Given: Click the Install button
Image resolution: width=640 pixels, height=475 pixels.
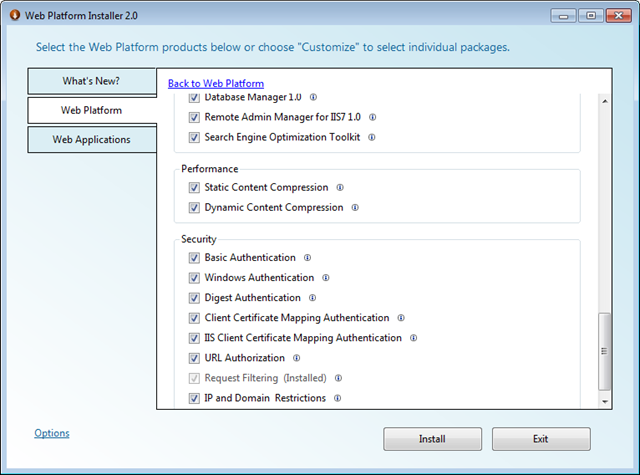Looking at the screenshot, I should click(x=432, y=439).
